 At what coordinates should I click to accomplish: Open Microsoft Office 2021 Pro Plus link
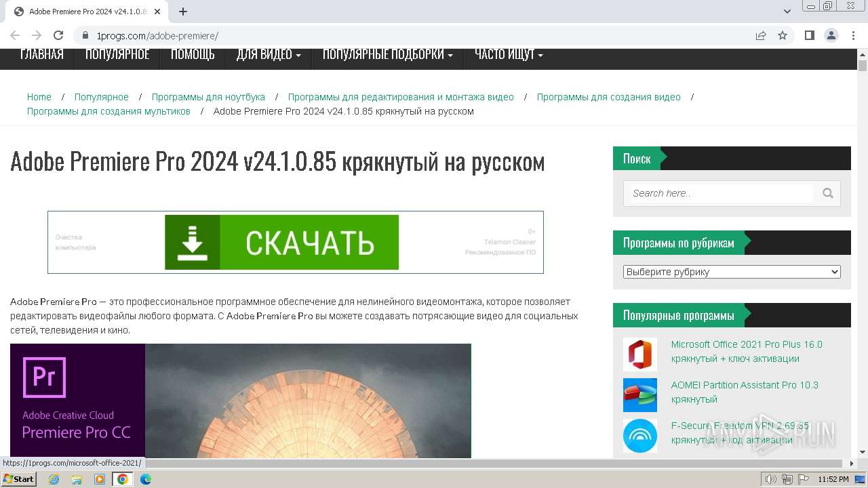coord(747,352)
